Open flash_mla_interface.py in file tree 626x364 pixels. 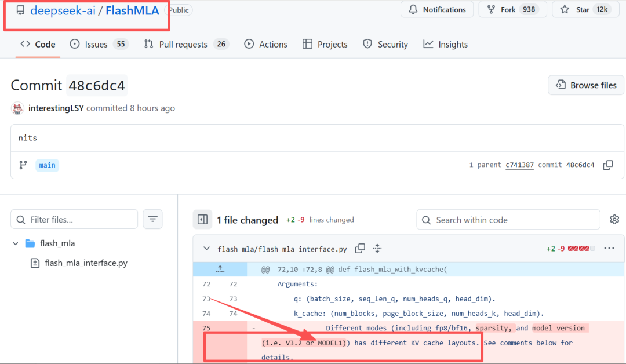(86, 263)
